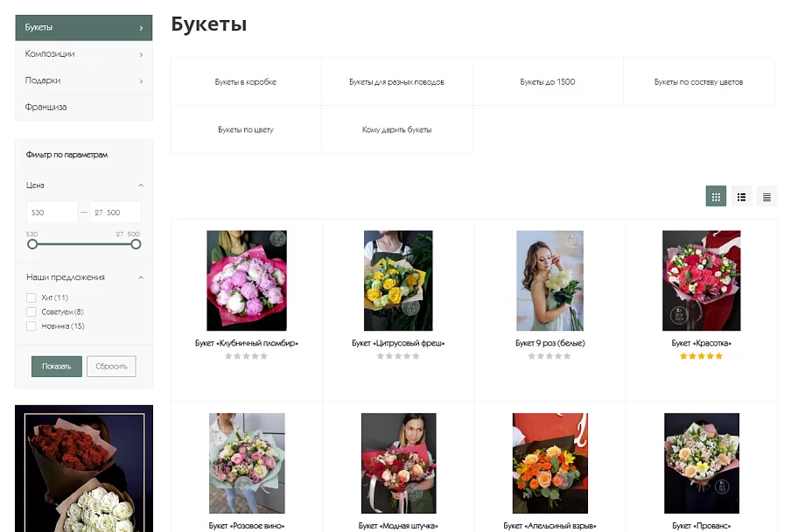Expand the Композиции sidebar chevron
Viewport: 798px width, 532px height.
142,54
